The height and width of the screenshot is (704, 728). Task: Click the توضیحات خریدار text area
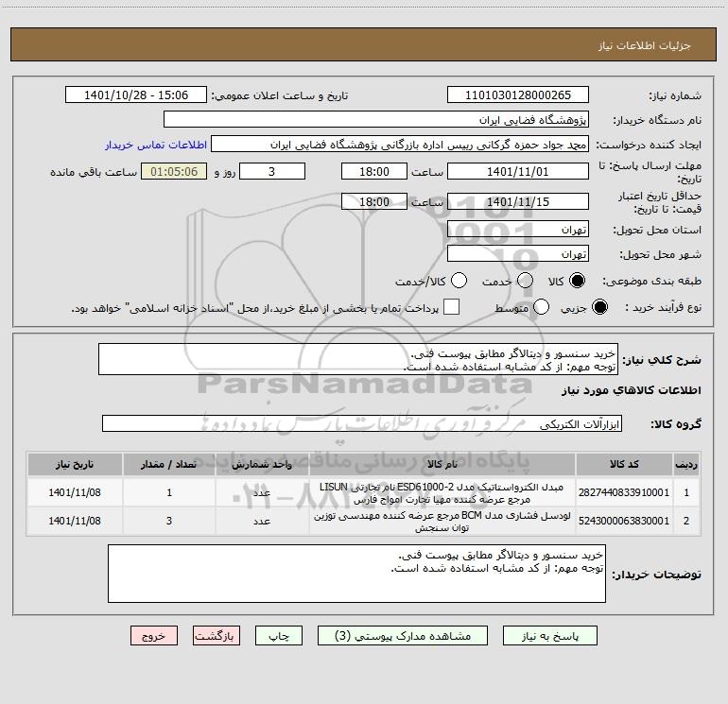(356, 574)
